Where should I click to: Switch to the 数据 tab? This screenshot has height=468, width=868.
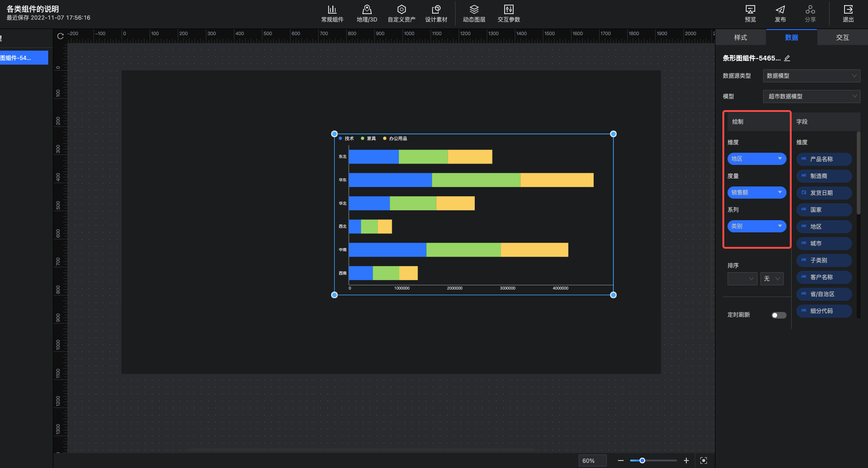pos(792,37)
